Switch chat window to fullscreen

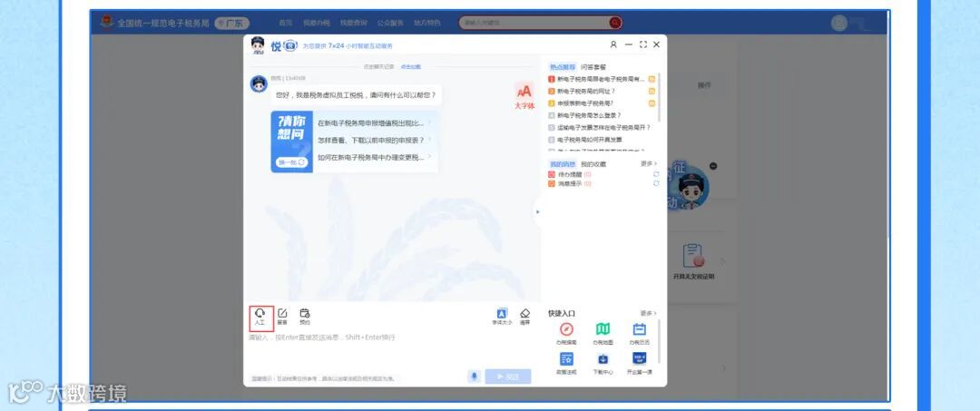tap(643, 45)
